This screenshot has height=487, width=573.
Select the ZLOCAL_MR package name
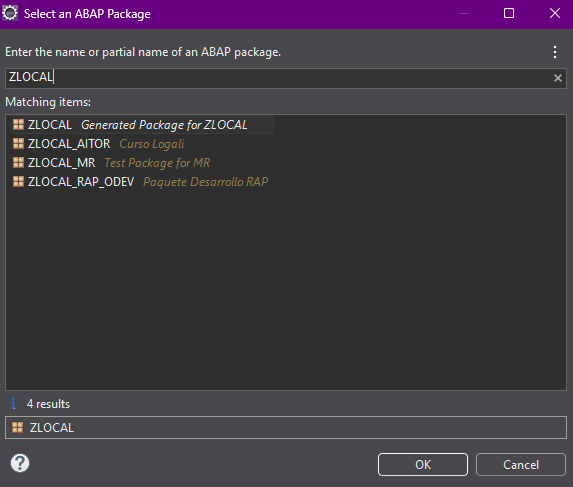click(61, 163)
